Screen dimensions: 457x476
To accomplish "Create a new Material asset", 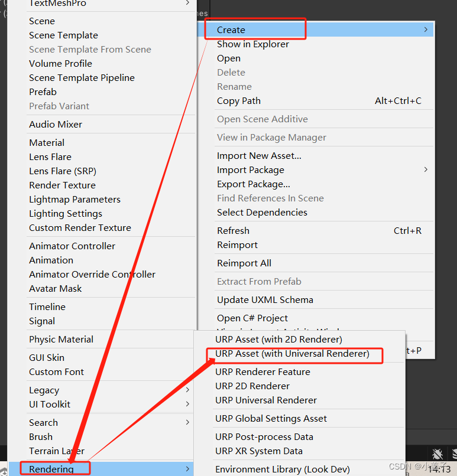I will 47,142.
